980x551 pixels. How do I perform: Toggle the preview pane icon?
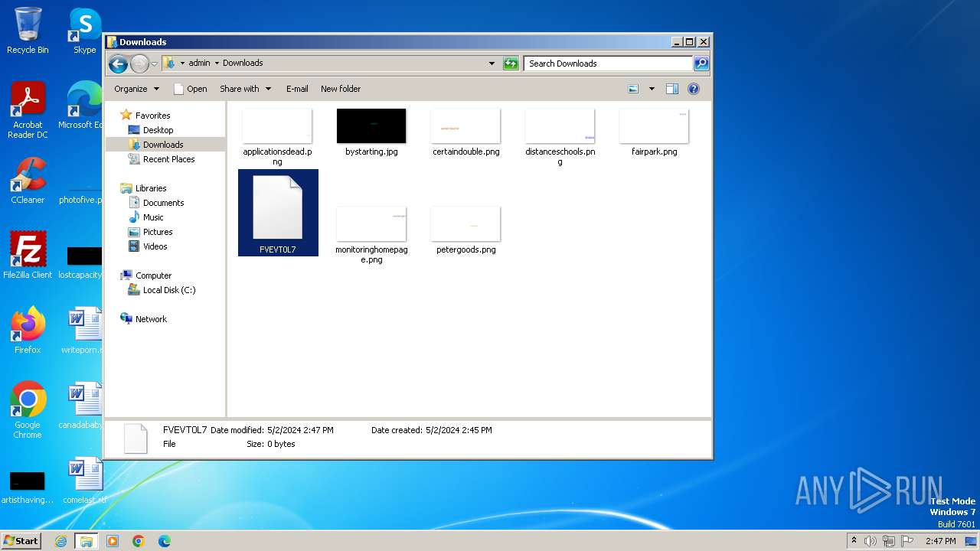[672, 89]
